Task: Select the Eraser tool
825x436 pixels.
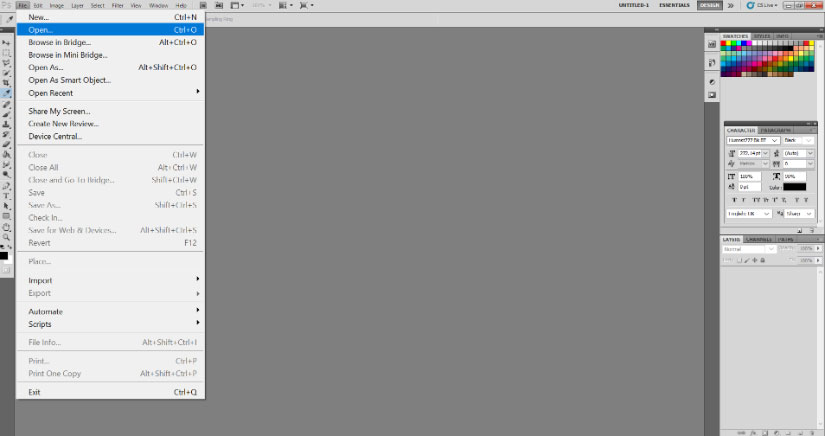Action: (6, 144)
